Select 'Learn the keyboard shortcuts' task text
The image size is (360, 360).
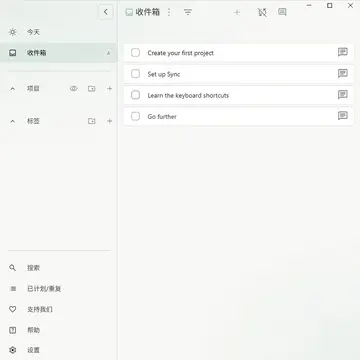188,95
